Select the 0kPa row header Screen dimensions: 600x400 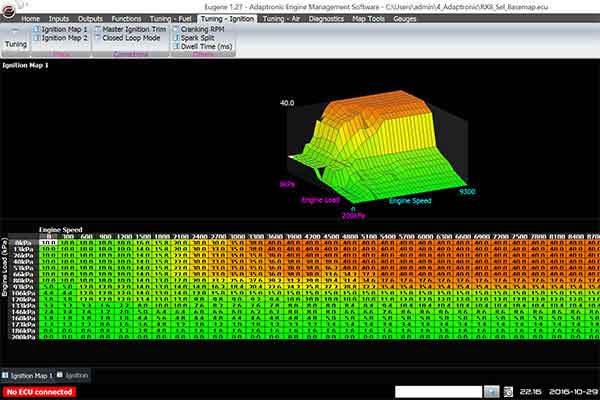pyautogui.click(x=24, y=243)
